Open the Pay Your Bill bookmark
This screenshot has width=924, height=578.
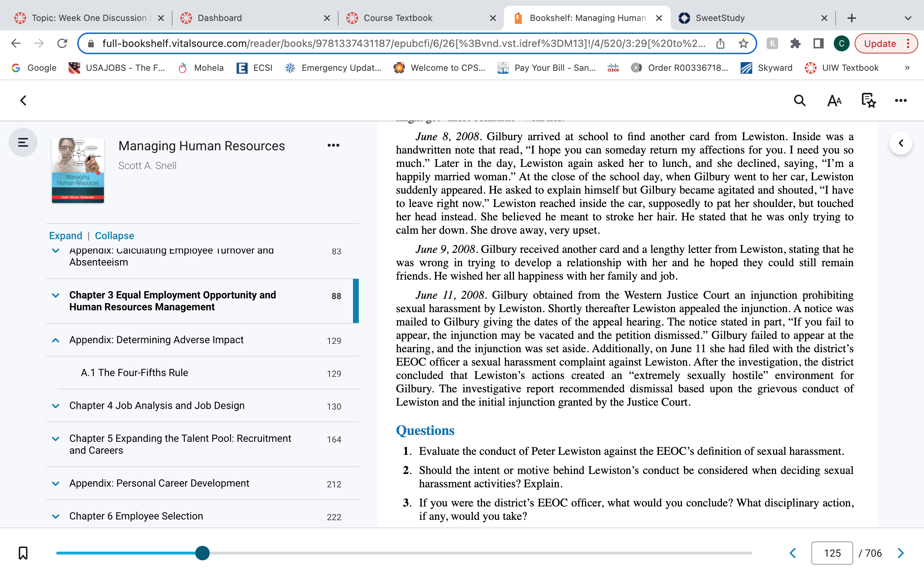point(546,68)
